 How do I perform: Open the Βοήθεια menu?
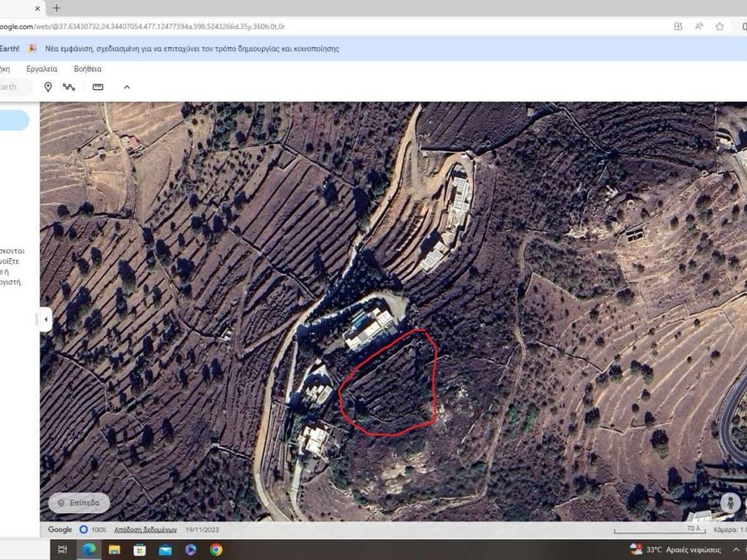point(88,69)
